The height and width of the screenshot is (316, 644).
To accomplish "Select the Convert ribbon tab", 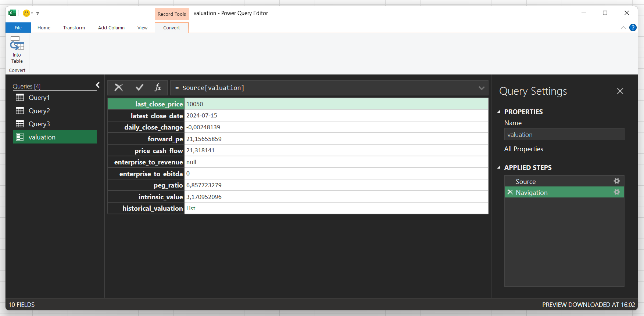I will click(172, 28).
